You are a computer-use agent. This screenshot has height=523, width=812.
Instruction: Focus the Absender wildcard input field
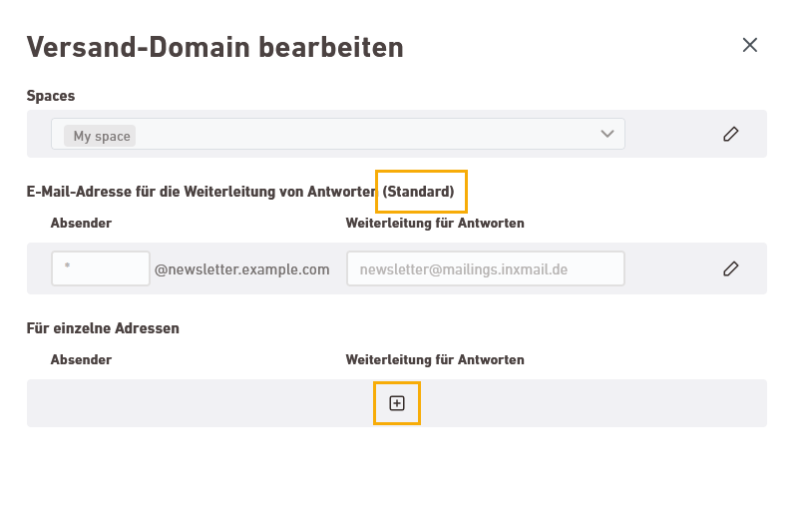(x=101, y=268)
